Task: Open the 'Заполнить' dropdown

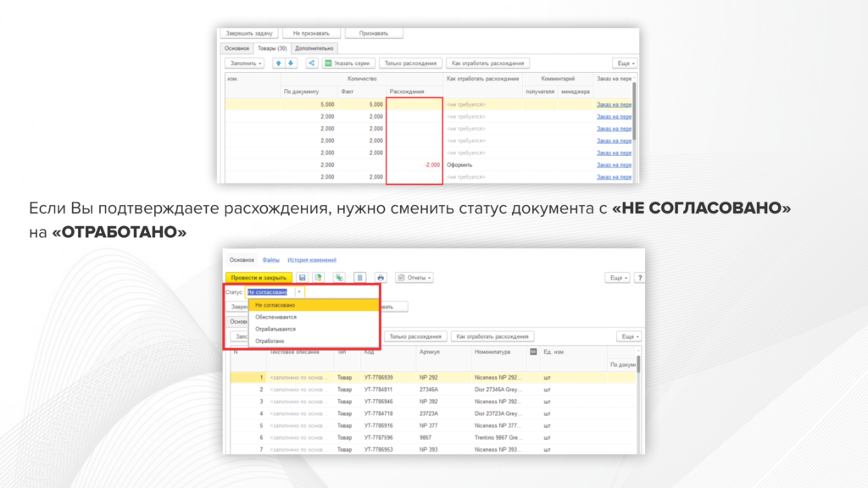Action: (245, 63)
